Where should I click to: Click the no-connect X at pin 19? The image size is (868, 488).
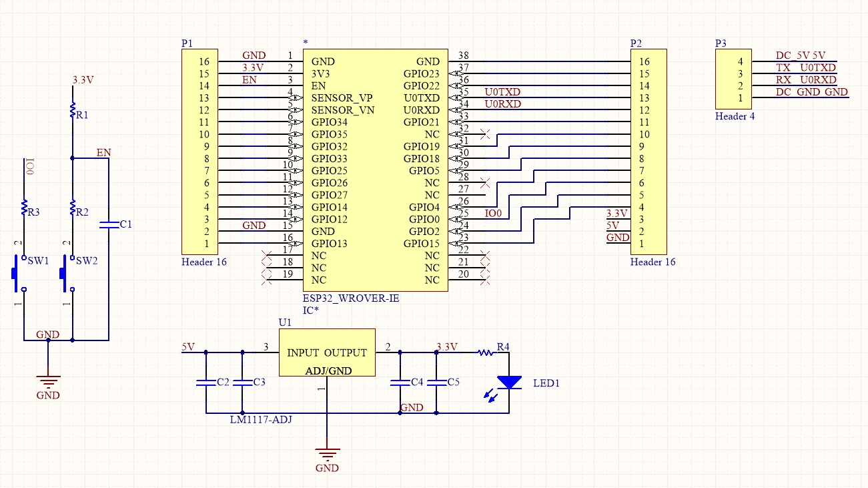267,280
